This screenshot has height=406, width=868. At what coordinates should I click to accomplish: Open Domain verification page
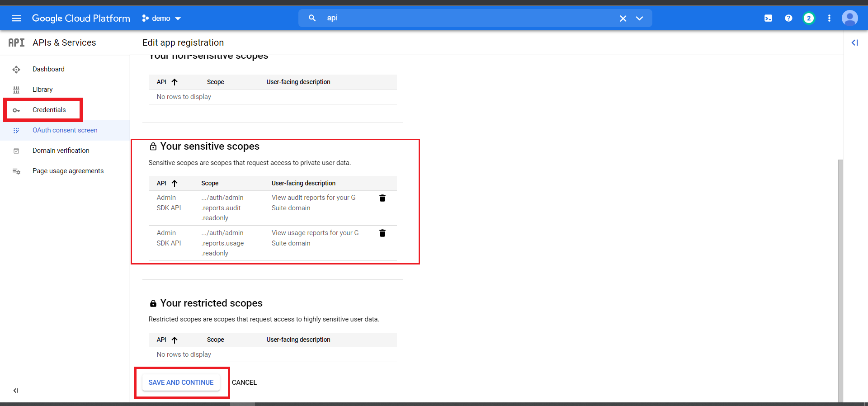61,151
